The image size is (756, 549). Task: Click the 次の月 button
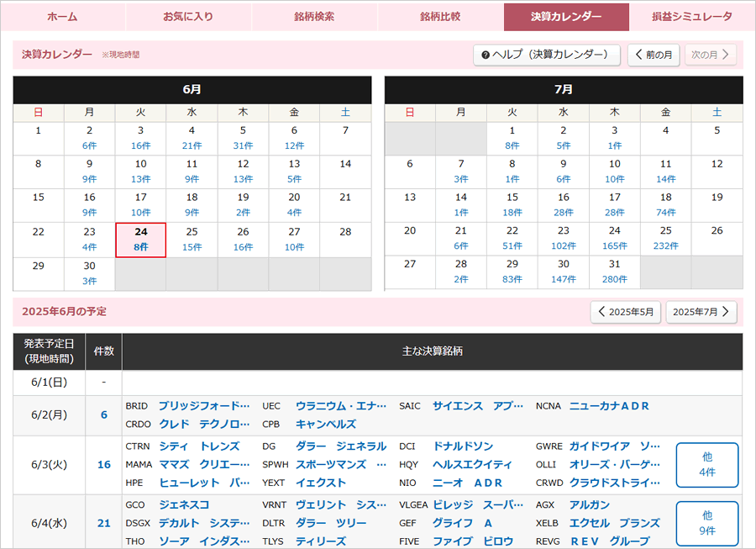click(711, 55)
